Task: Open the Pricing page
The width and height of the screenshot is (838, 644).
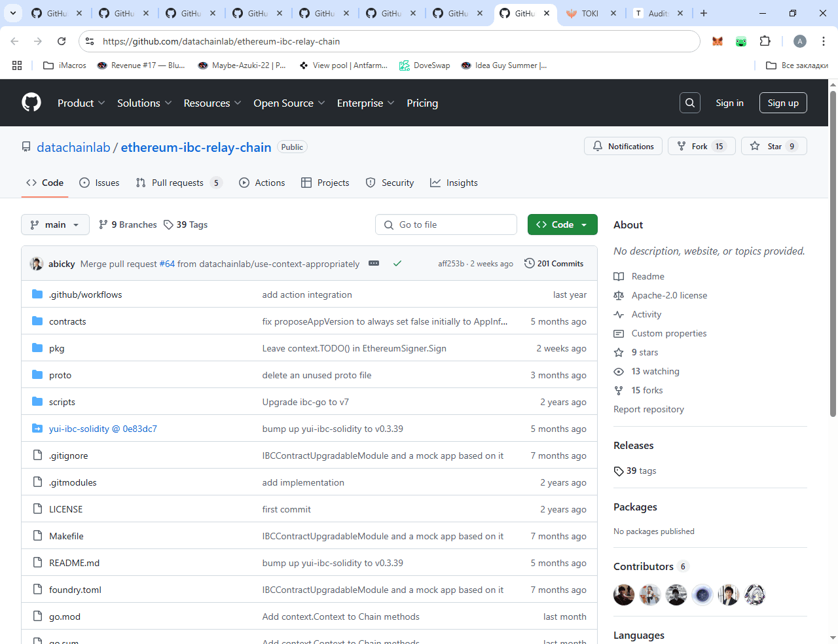Action: [422, 103]
